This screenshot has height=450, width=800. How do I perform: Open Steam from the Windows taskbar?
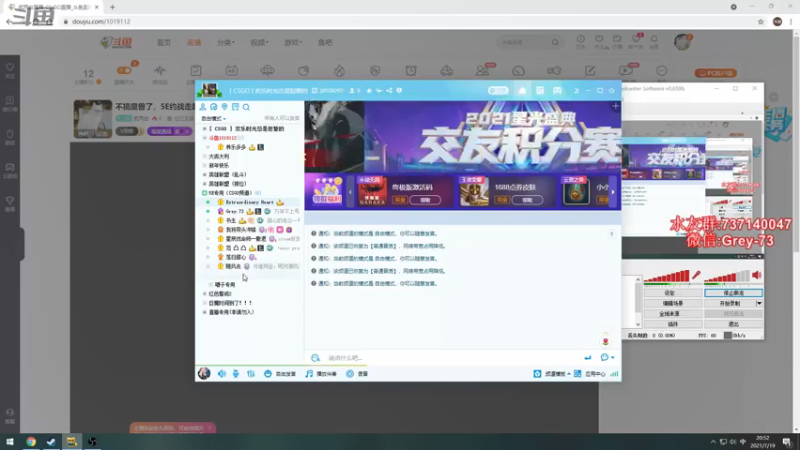tap(52, 442)
